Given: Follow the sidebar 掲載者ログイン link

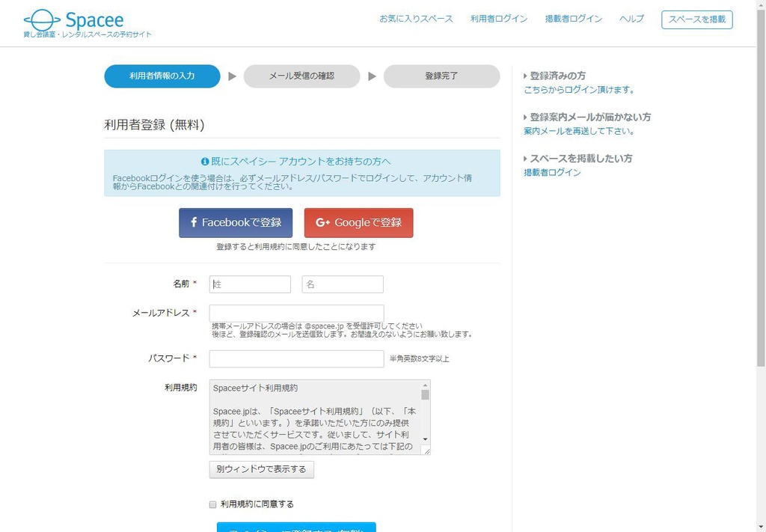Looking at the screenshot, I should (552, 172).
